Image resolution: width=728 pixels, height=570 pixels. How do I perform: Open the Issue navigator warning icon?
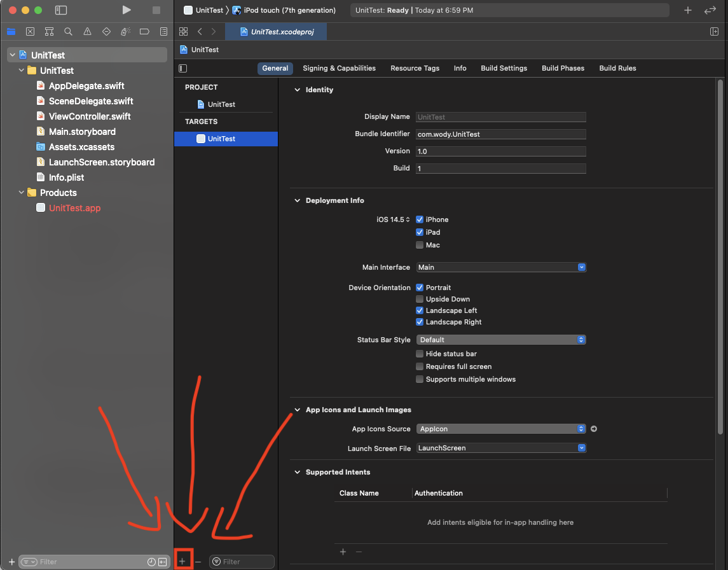click(x=87, y=32)
